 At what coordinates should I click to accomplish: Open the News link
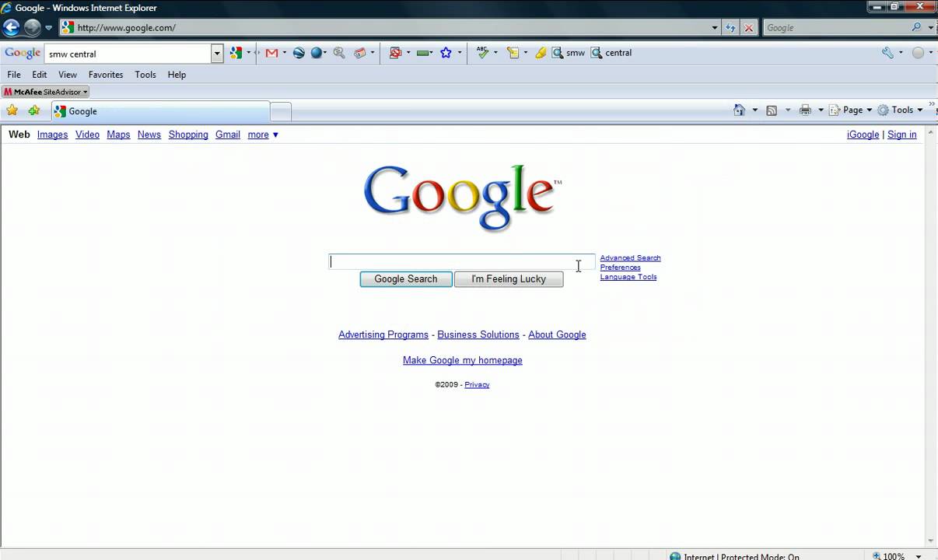(149, 135)
